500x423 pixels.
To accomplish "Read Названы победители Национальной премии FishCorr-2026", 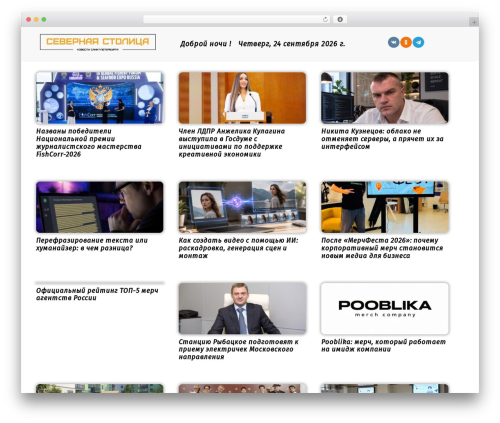I will click(89, 143).
